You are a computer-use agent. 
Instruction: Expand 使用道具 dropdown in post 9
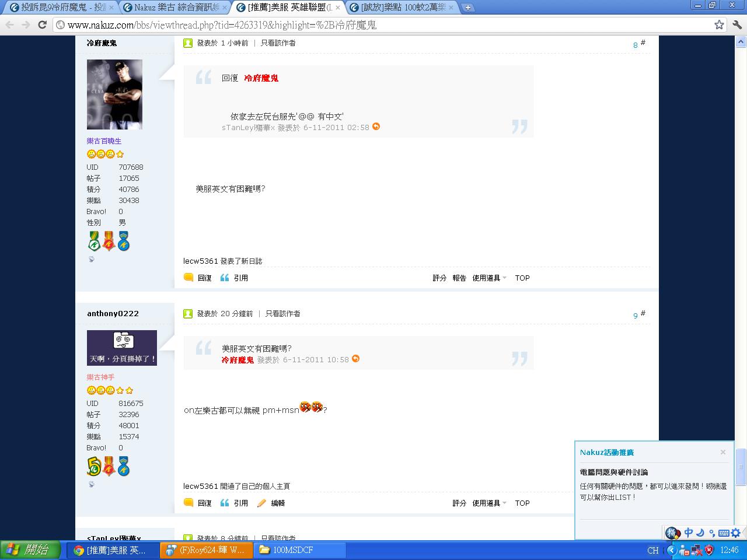(x=489, y=503)
